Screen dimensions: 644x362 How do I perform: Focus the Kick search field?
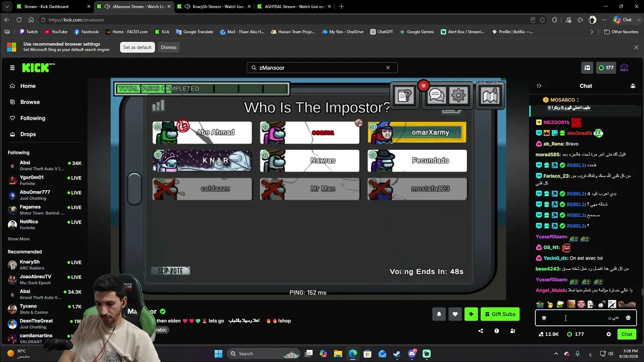coord(322,67)
